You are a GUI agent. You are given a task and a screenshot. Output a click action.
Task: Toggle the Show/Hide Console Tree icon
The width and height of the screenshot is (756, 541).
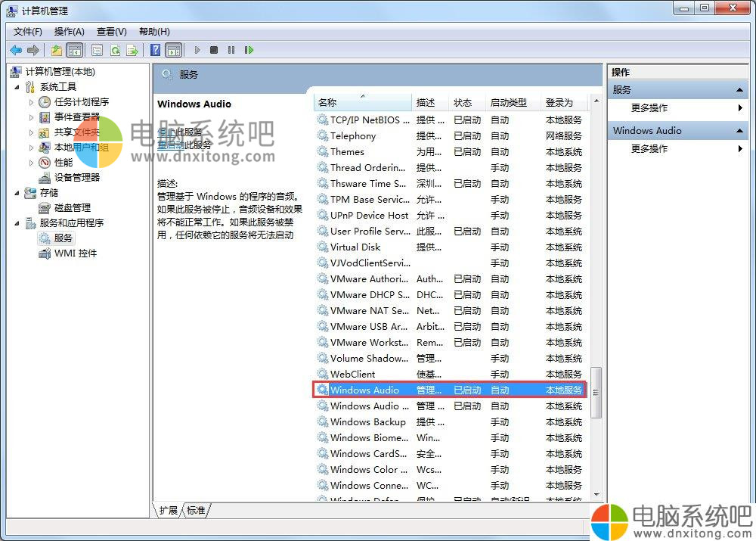(74, 50)
